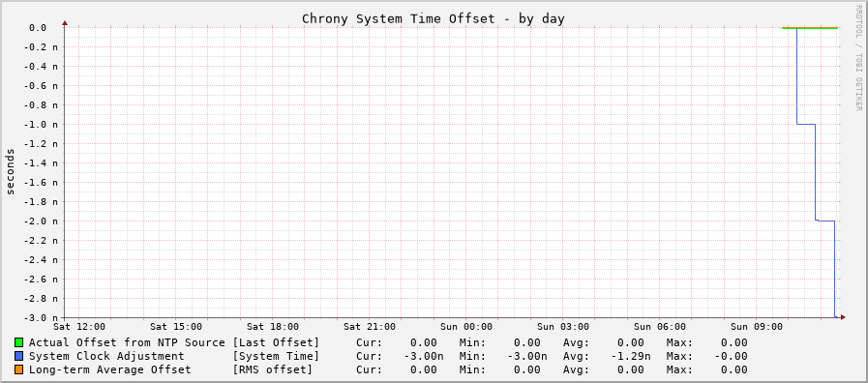
Task: Click the blue line segment at the -2.0 n level
Action: (x=824, y=221)
